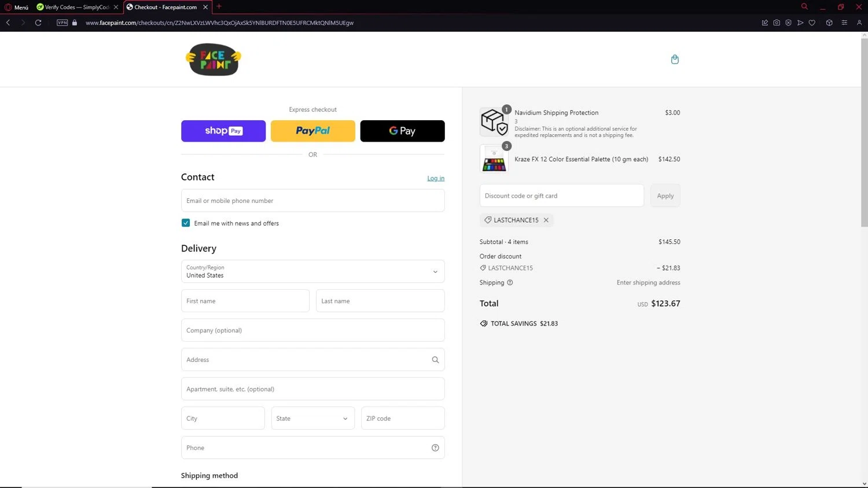Click the Last name field

click(x=380, y=301)
